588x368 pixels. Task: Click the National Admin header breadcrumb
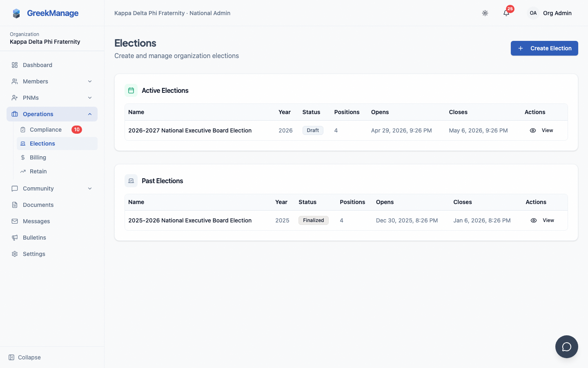(x=210, y=13)
